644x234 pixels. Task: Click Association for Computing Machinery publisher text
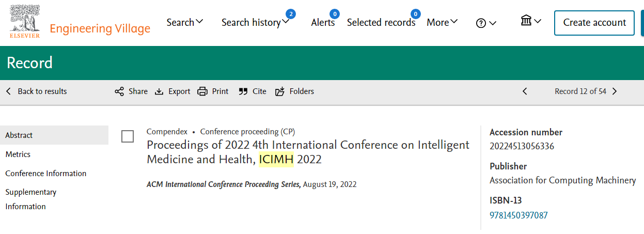pyautogui.click(x=563, y=180)
